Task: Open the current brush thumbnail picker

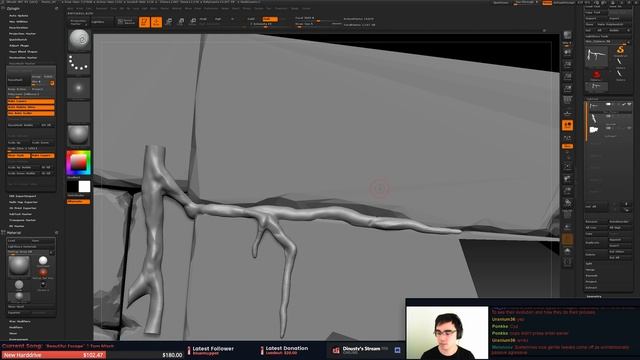Action: point(79,40)
